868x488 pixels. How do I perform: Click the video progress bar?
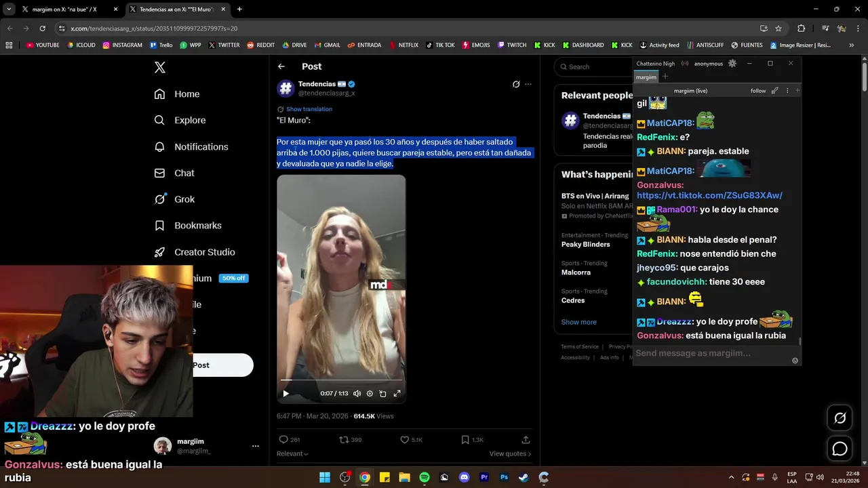coord(341,380)
